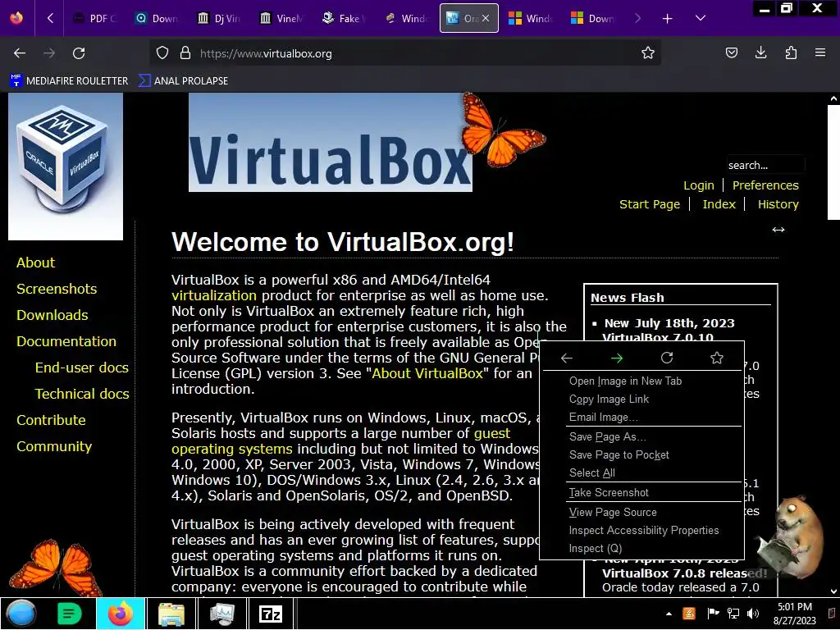Choose Save Page As menu entry
The height and width of the screenshot is (630, 840).
pyautogui.click(x=641, y=436)
